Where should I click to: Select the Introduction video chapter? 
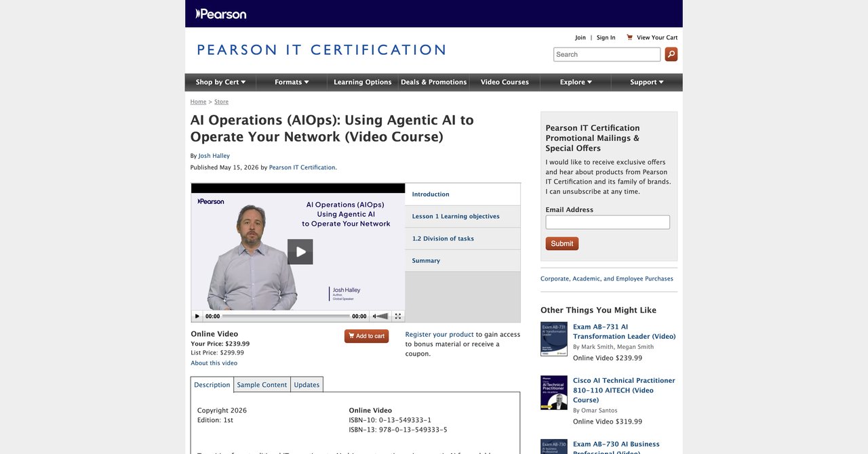462,194
